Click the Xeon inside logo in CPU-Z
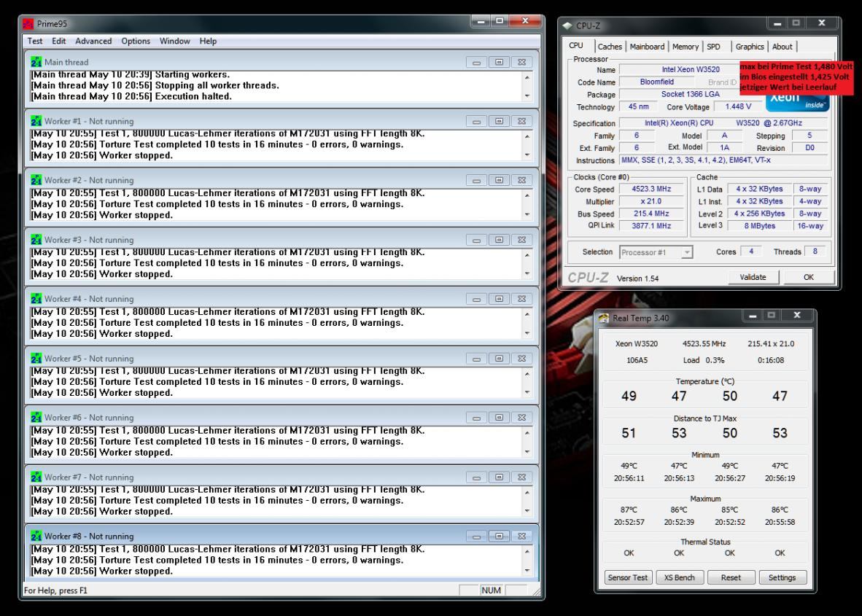Viewport: 862px width, 616px height. pyautogui.click(x=797, y=102)
